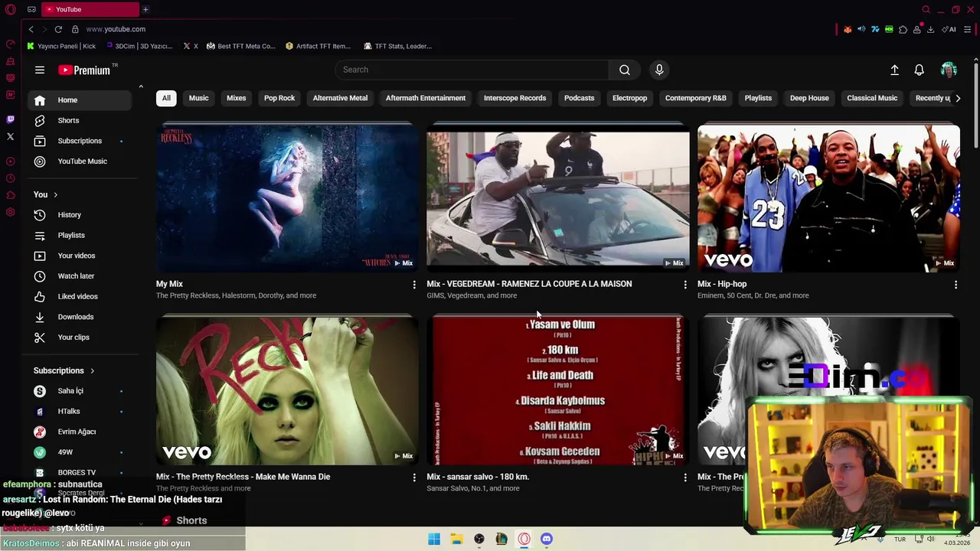Open Subscriptions feed in the sidebar

tap(79, 141)
